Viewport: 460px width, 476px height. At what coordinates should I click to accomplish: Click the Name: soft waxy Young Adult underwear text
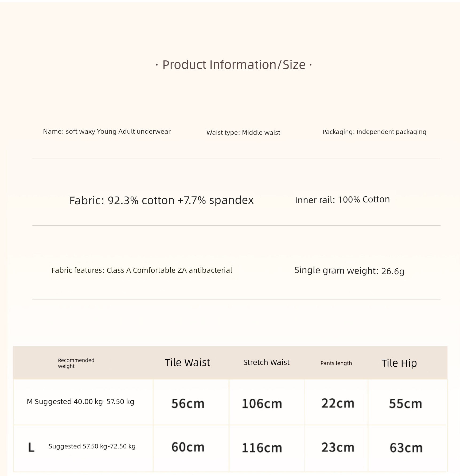pyautogui.click(x=107, y=132)
